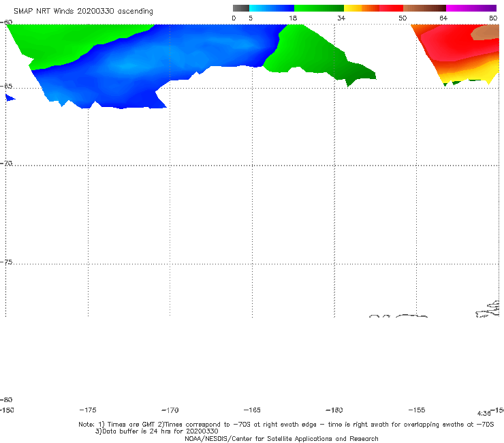
Task: Click the small blue triangle on left map edge
Action: 10,97
